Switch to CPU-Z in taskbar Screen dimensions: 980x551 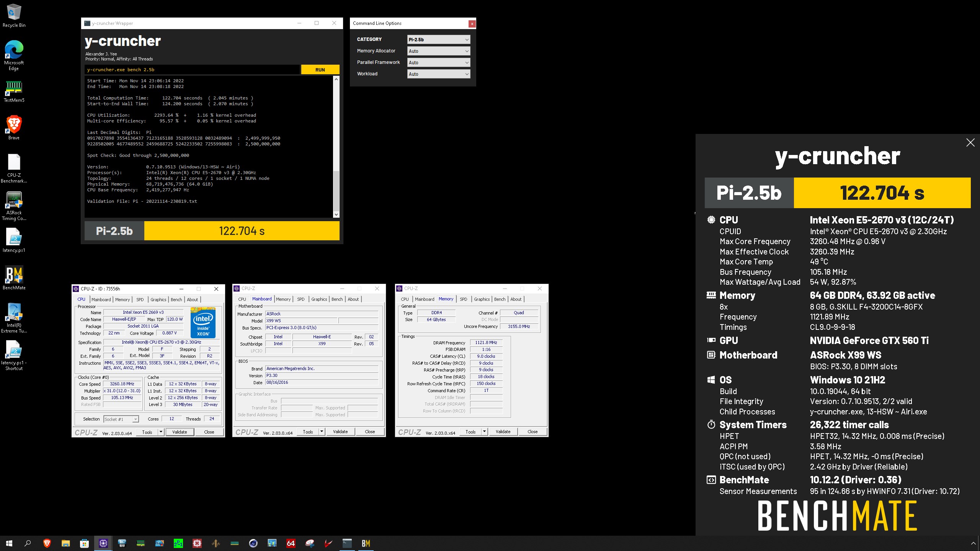[x=103, y=543]
